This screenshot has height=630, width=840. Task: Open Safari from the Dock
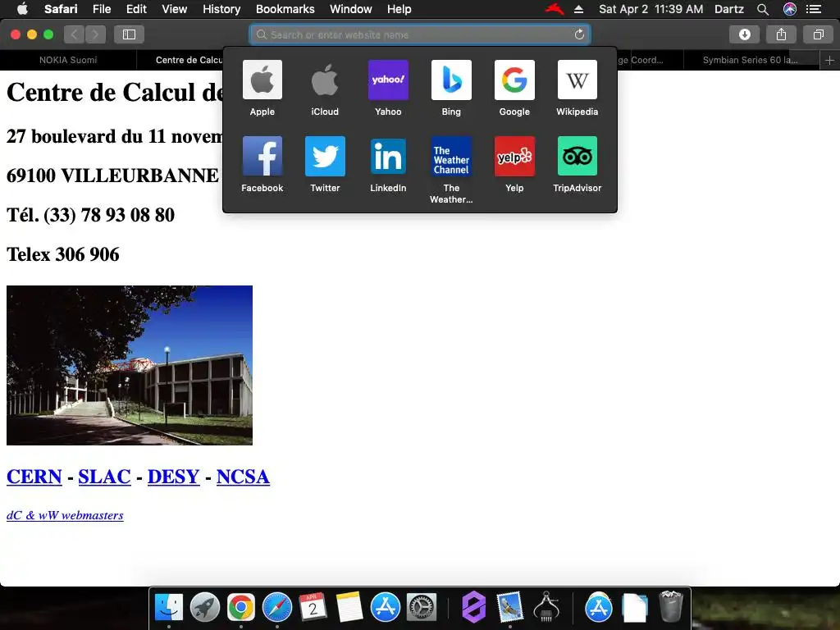pyautogui.click(x=277, y=608)
